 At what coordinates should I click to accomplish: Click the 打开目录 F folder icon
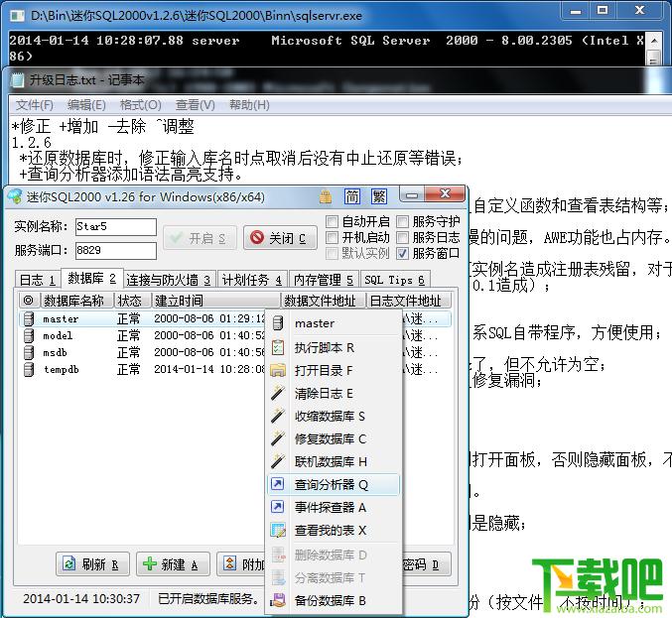coord(278,370)
